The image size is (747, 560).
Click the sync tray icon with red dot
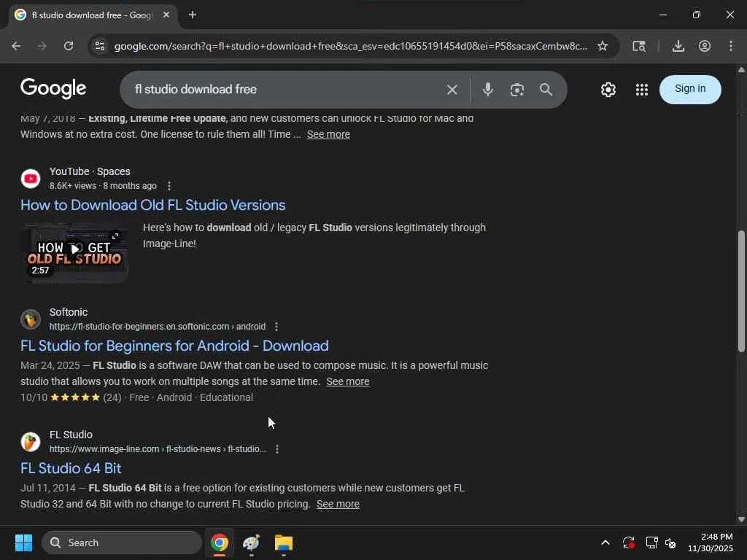click(x=628, y=542)
